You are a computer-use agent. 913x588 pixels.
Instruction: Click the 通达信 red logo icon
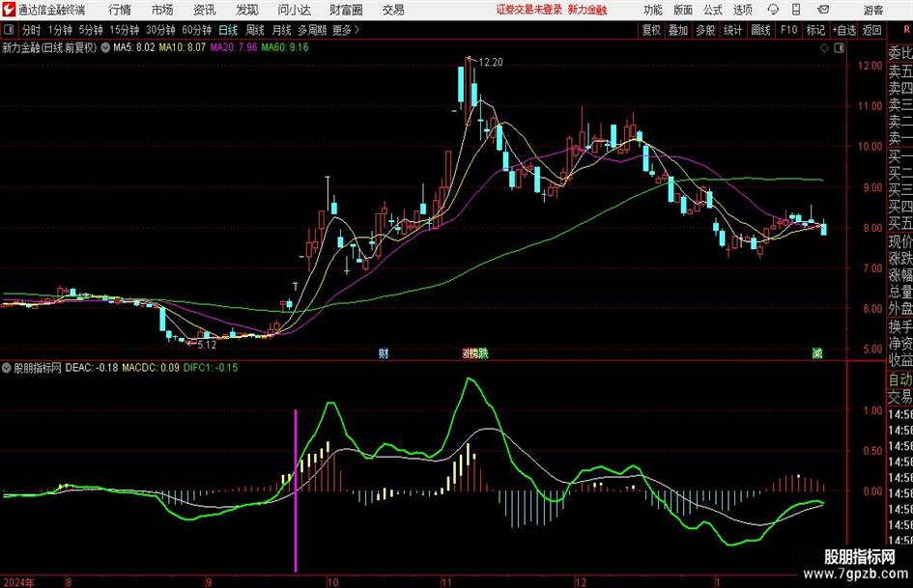9,10
